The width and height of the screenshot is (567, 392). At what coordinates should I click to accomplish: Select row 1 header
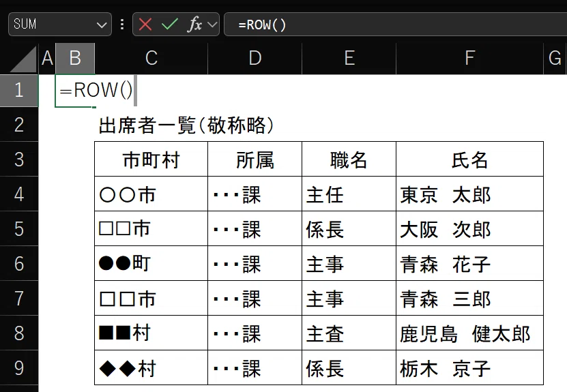tap(19, 90)
